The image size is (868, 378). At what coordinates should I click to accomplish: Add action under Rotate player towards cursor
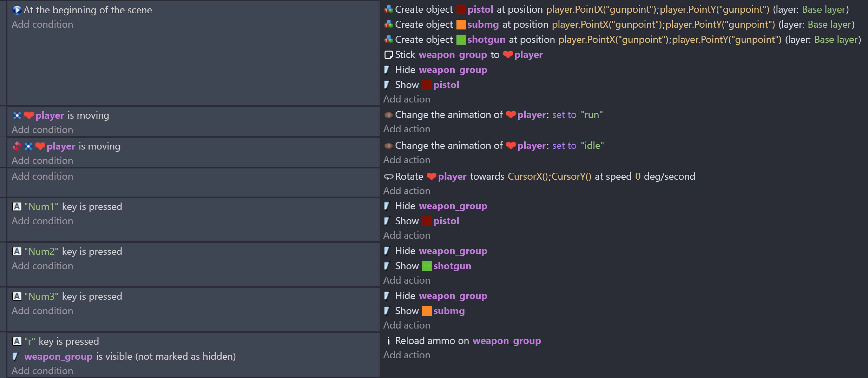pyautogui.click(x=406, y=191)
